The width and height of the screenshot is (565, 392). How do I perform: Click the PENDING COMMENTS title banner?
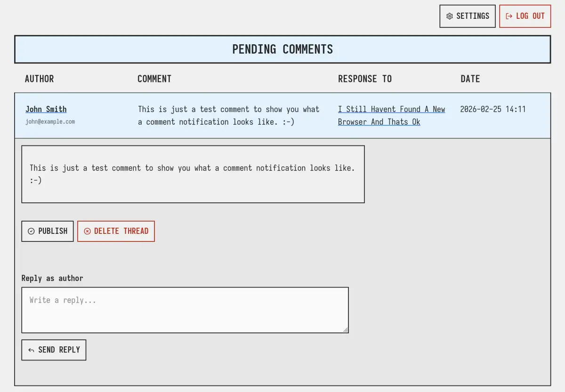282,49
